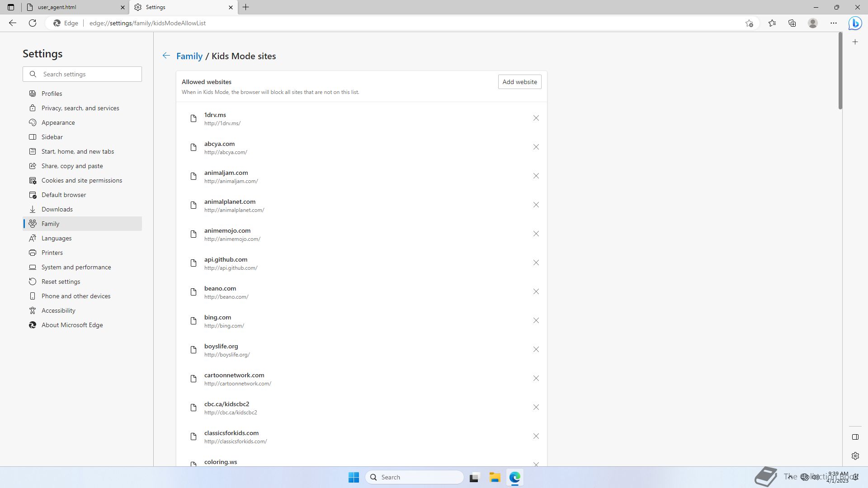Open the profile avatar menu

click(x=813, y=23)
